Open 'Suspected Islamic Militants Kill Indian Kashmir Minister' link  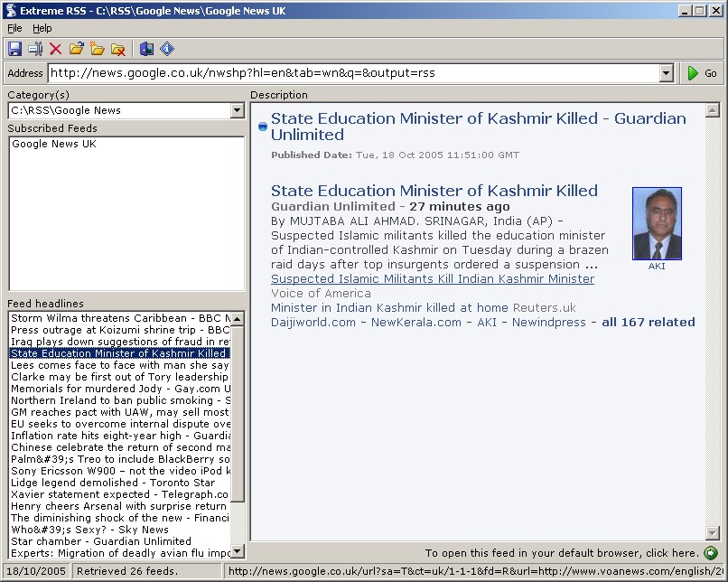(x=433, y=279)
